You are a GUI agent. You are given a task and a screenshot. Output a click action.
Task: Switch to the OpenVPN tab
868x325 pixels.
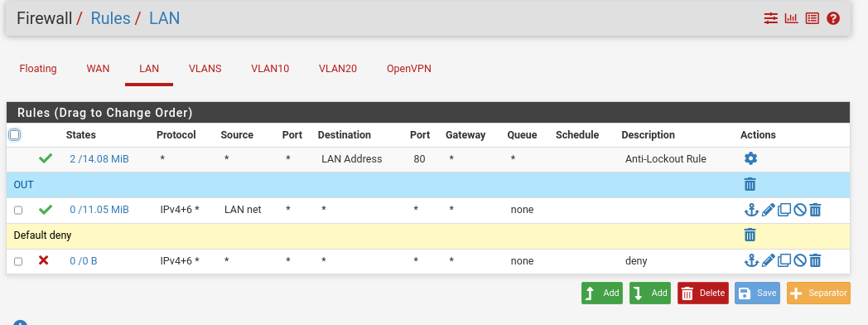coord(409,69)
